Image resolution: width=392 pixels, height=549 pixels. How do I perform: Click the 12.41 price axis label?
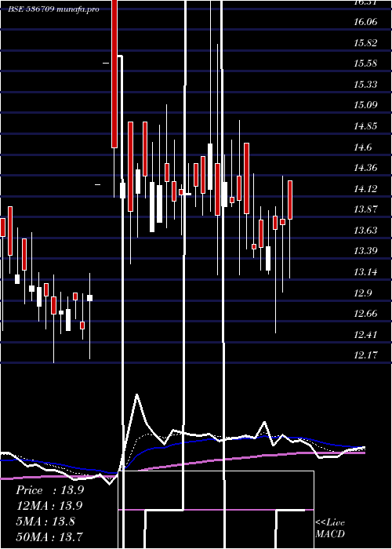[x=365, y=334]
